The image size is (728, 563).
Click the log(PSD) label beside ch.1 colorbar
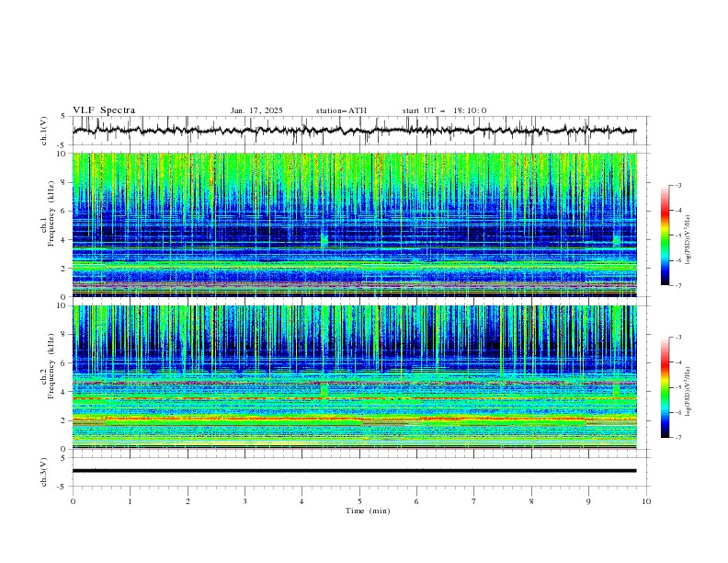click(688, 240)
